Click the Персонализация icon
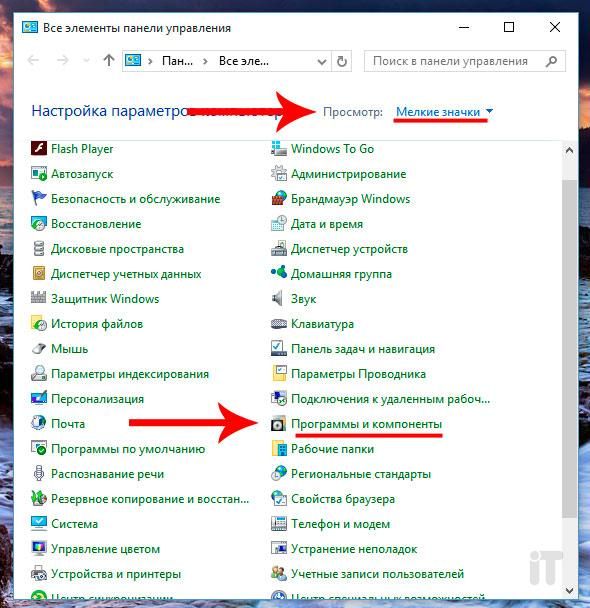This screenshot has height=608, width=590. coord(39,399)
